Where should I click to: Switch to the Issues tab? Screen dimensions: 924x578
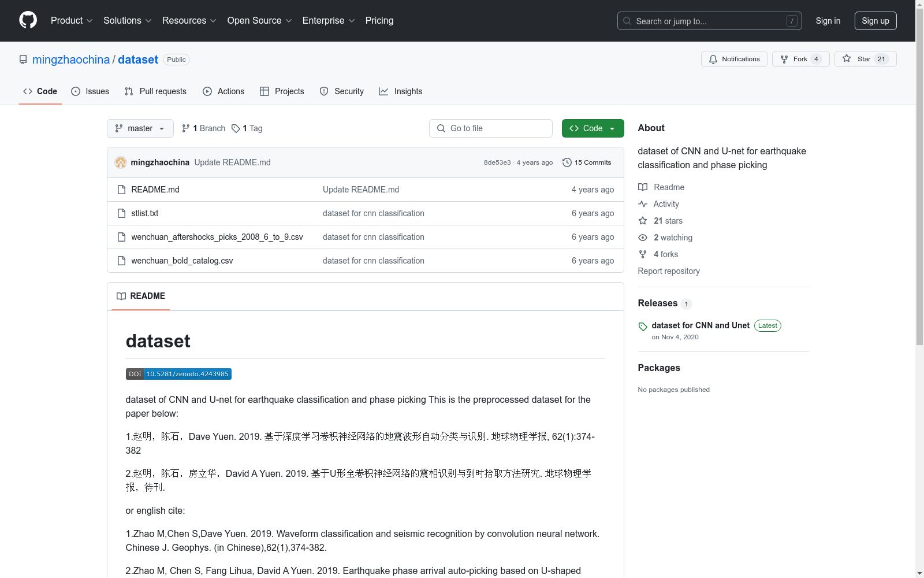90,91
